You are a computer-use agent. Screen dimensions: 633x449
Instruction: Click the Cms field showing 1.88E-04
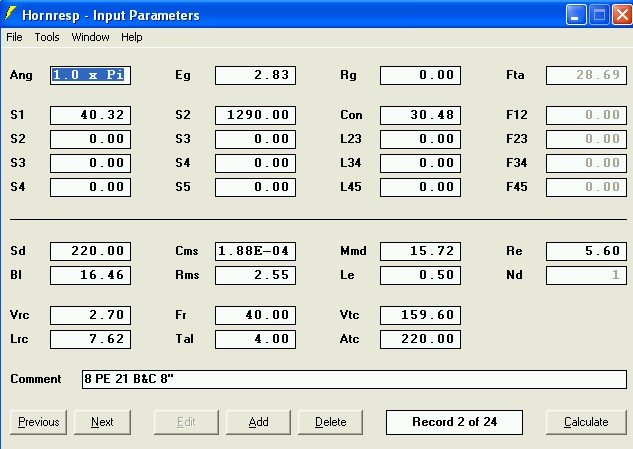[255, 251]
